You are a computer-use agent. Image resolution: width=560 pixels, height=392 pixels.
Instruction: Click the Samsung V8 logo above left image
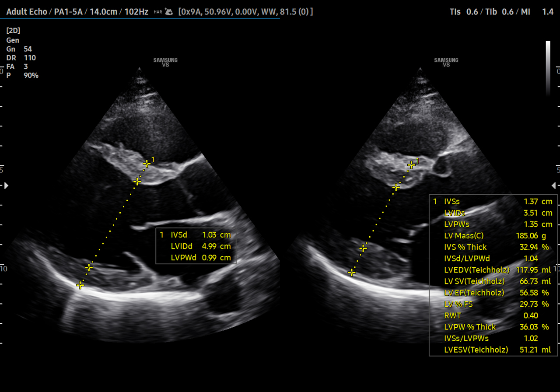coord(165,62)
